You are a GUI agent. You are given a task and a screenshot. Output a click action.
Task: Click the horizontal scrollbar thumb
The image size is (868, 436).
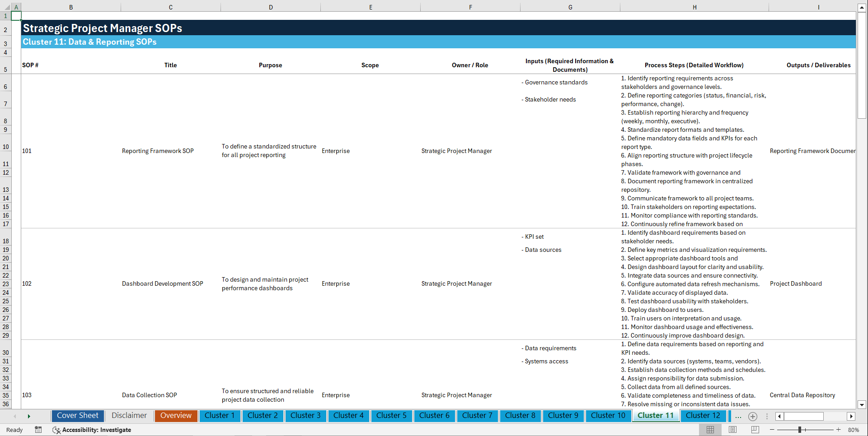click(804, 417)
